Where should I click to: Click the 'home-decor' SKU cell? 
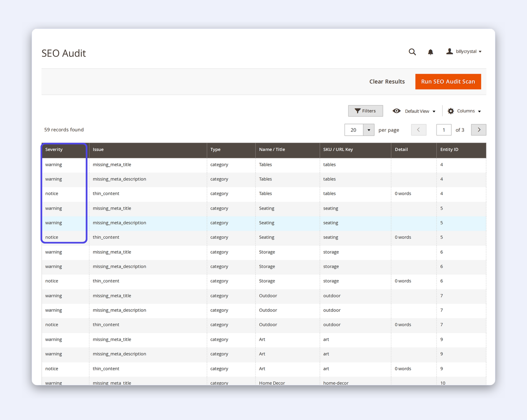336,383
